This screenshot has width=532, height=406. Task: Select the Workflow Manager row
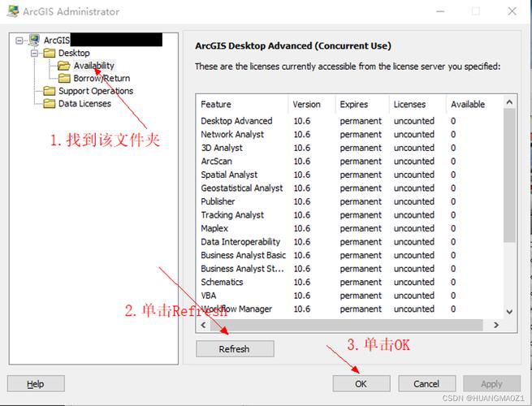350,309
